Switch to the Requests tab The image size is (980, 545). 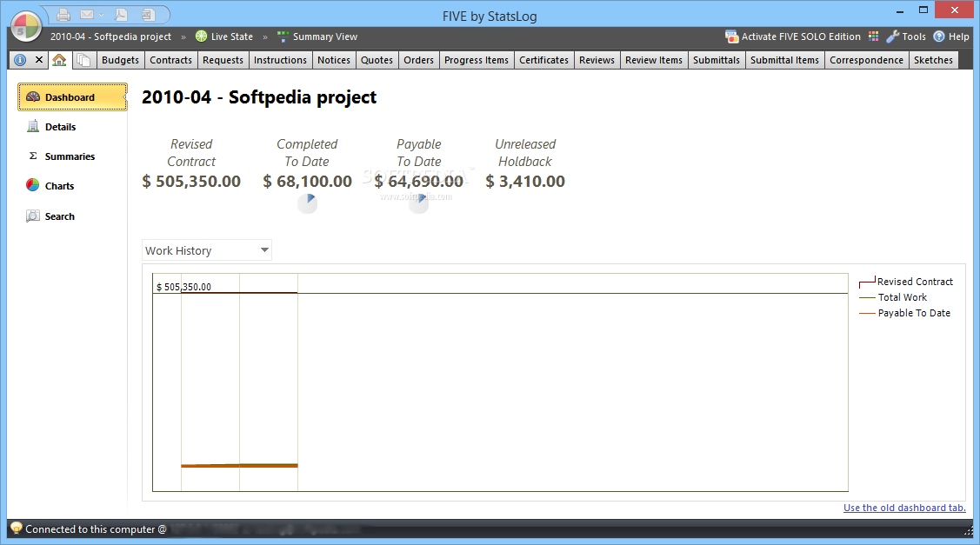click(223, 60)
